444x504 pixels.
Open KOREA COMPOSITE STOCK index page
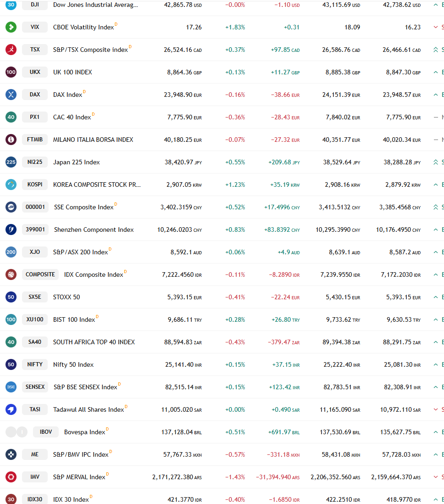coord(97,185)
